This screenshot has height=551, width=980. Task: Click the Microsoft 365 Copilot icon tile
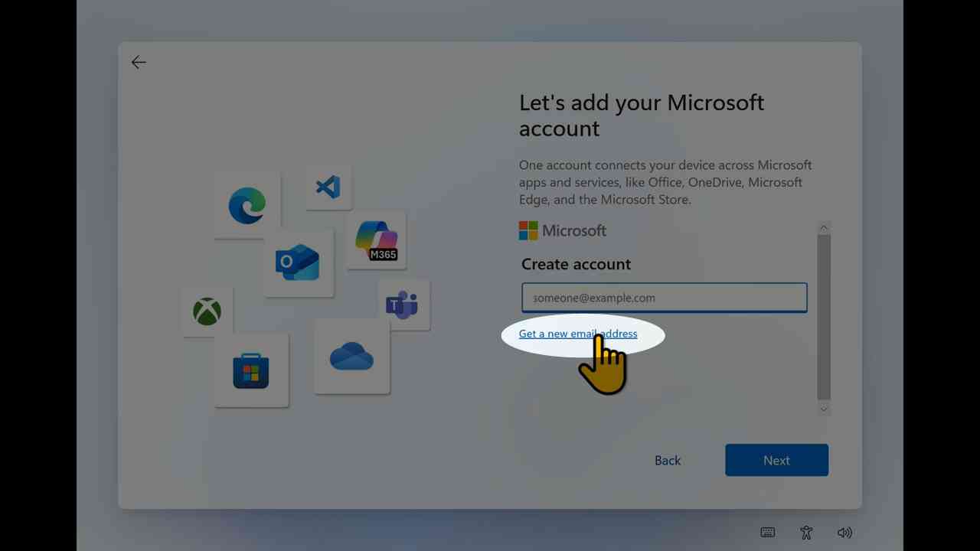(376, 240)
